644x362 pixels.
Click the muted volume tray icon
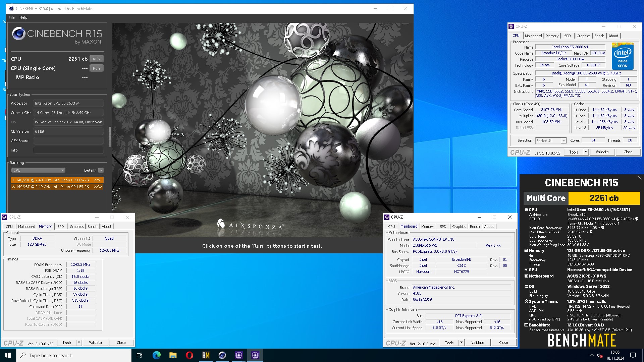[600, 355]
